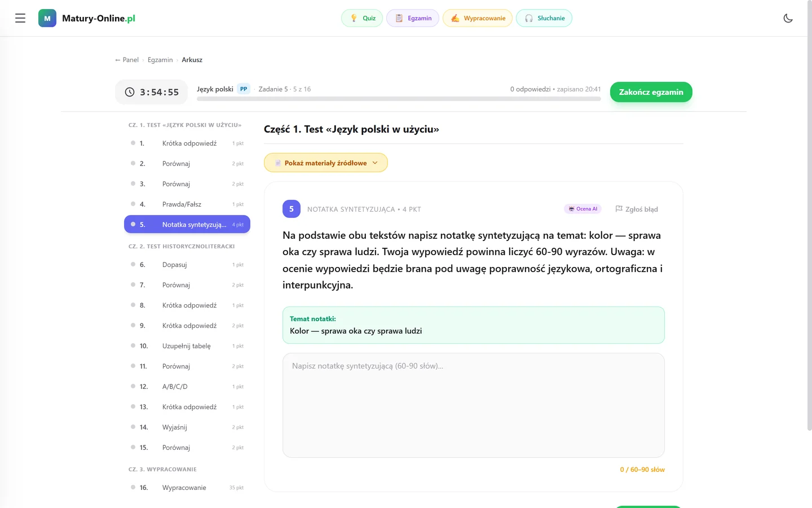The width and height of the screenshot is (812, 508).
Task: Open the Quiz section
Action: coord(362,18)
